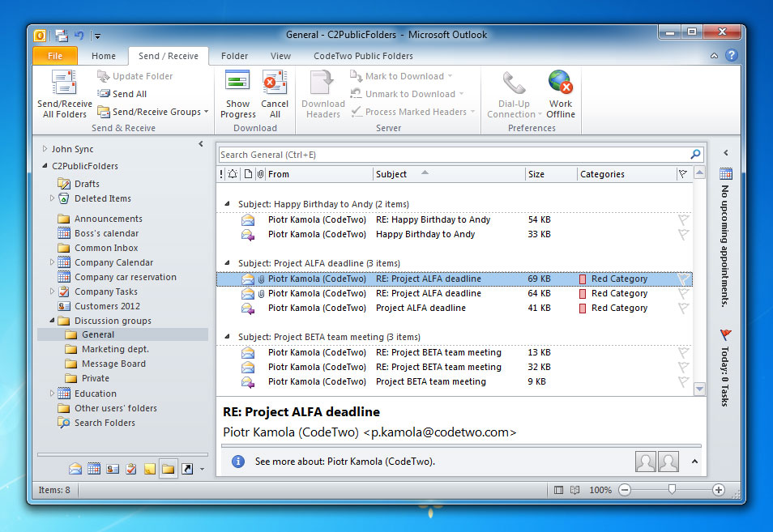The width and height of the screenshot is (773, 532).
Task: Collapse the Project ALFA deadline group
Action: pyautogui.click(x=227, y=262)
